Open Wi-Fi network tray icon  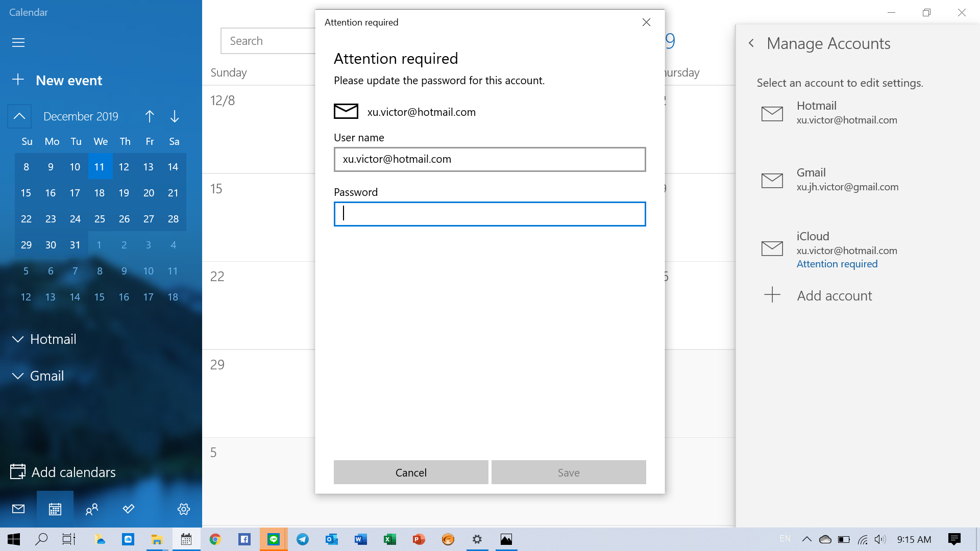(863, 539)
